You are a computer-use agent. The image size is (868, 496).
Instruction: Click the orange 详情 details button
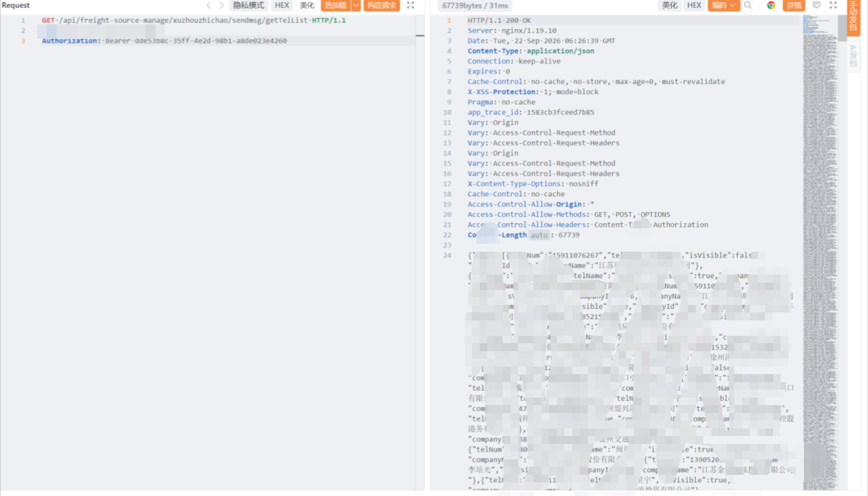[x=794, y=5]
